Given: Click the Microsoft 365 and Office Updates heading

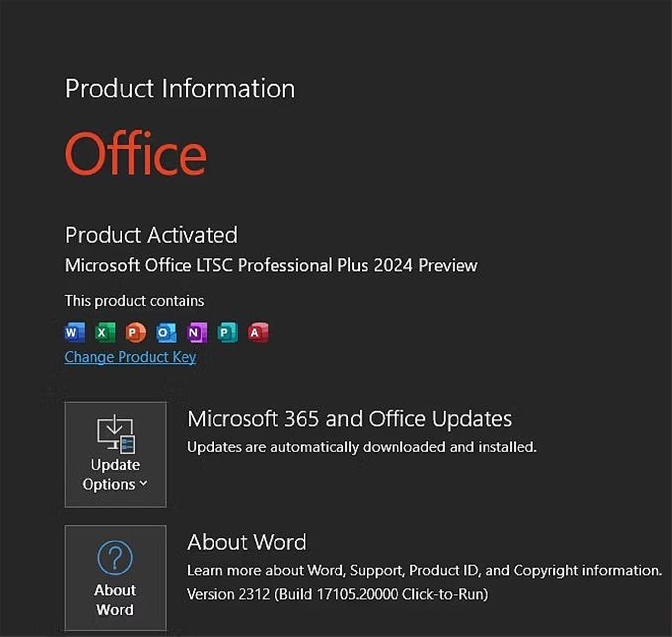Looking at the screenshot, I should [x=349, y=419].
